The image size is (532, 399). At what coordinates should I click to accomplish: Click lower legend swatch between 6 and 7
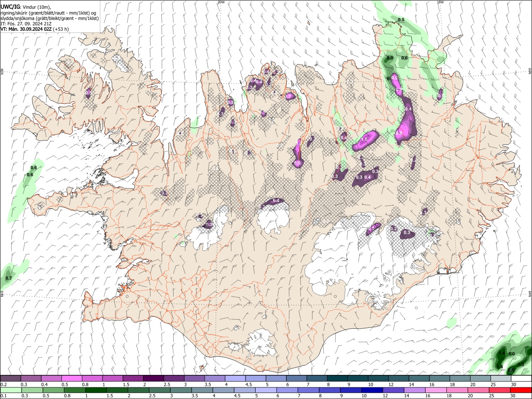pos(287,390)
